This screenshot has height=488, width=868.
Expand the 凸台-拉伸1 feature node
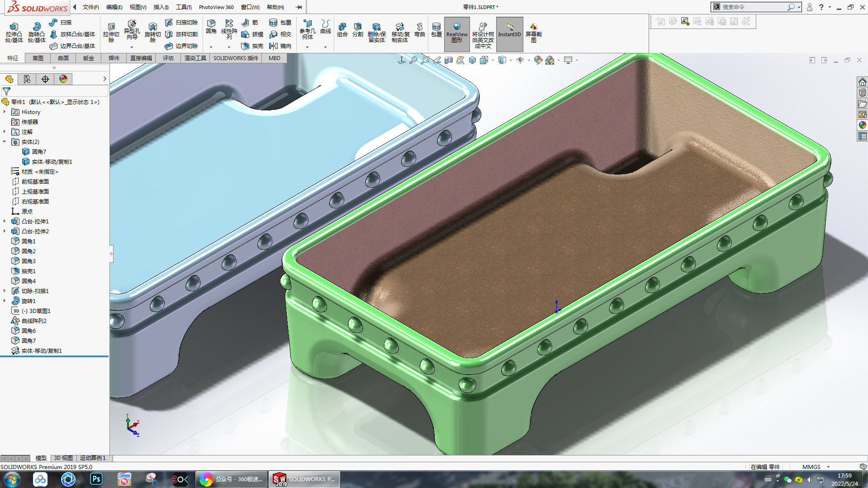tap(5, 221)
